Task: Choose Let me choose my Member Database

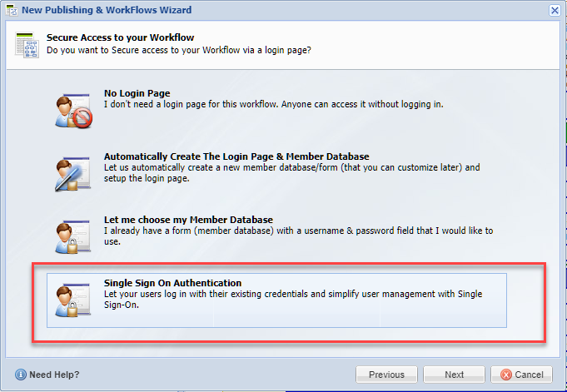Action: [x=188, y=220]
